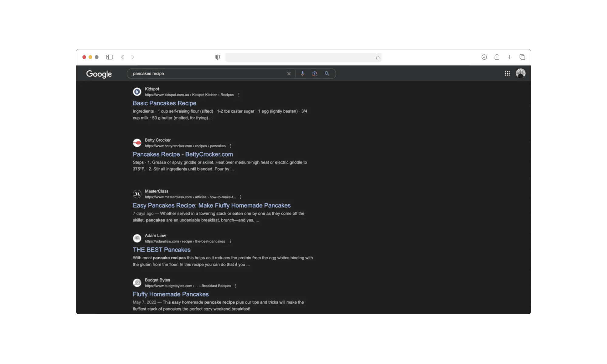Open the Google apps grid
Image resolution: width=607 pixels, height=364 pixels.
(507, 73)
